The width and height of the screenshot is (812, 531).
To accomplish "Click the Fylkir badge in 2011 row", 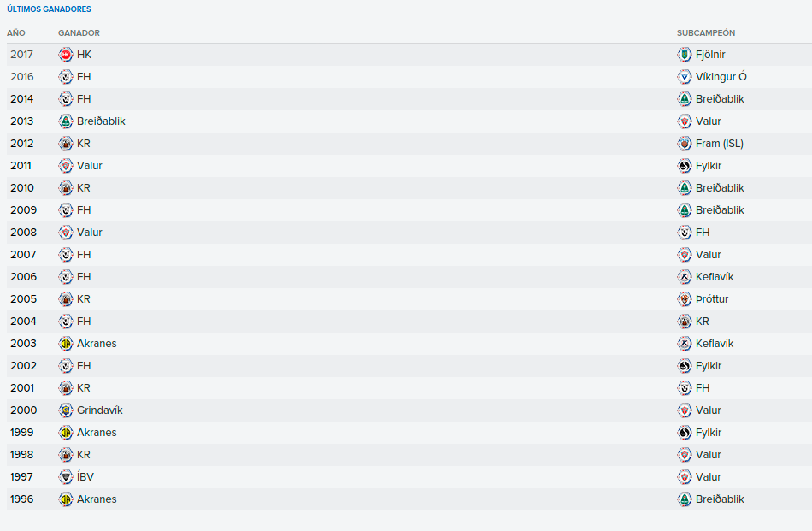I will click(684, 166).
